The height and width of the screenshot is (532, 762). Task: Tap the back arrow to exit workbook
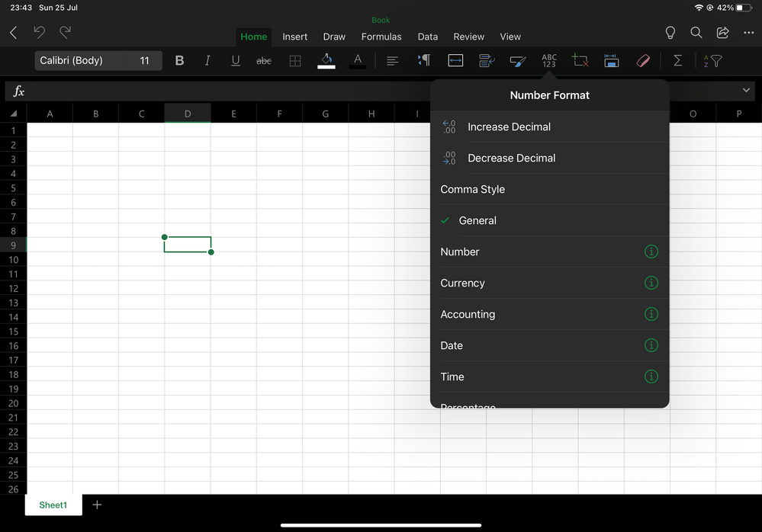point(14,33)
